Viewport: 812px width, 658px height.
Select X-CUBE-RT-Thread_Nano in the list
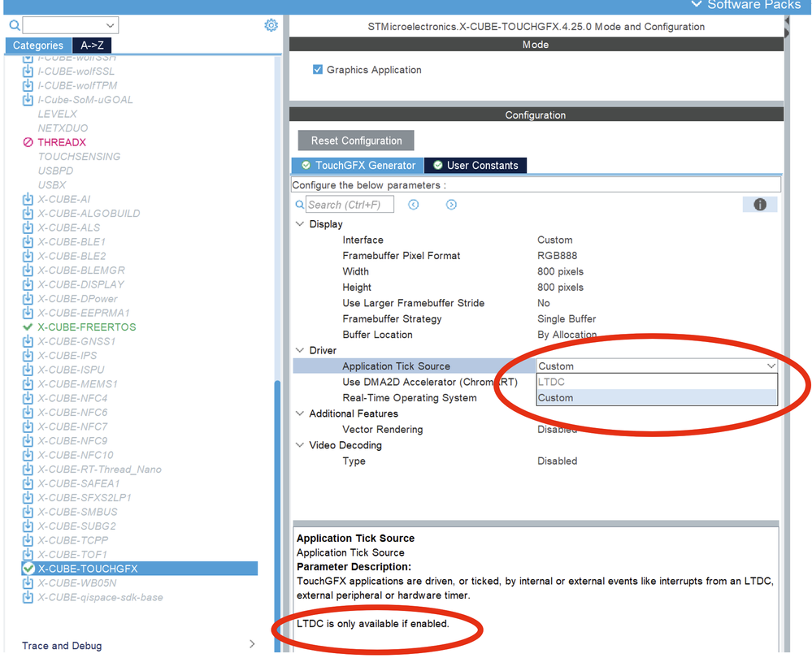pyautogui.click(x=99, y=470)
